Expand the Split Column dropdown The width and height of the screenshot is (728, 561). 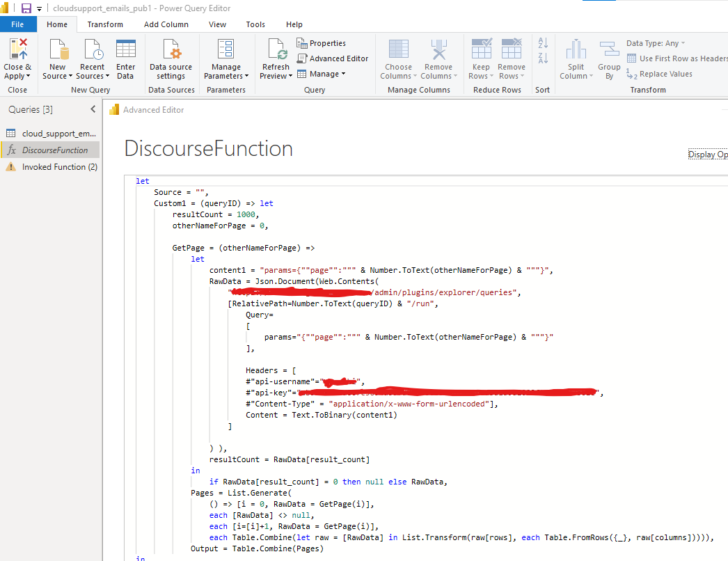click(591, 76)
